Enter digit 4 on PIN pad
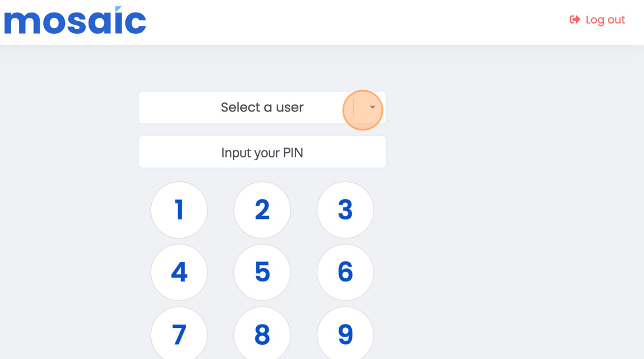Screen dimensions: 644x359 point(179,272)
